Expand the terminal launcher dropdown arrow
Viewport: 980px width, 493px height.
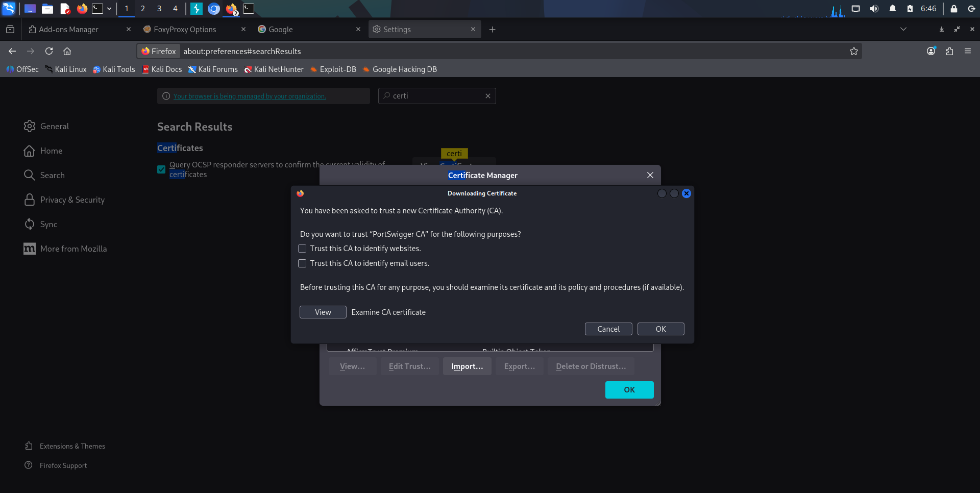[x=109, y=9]
